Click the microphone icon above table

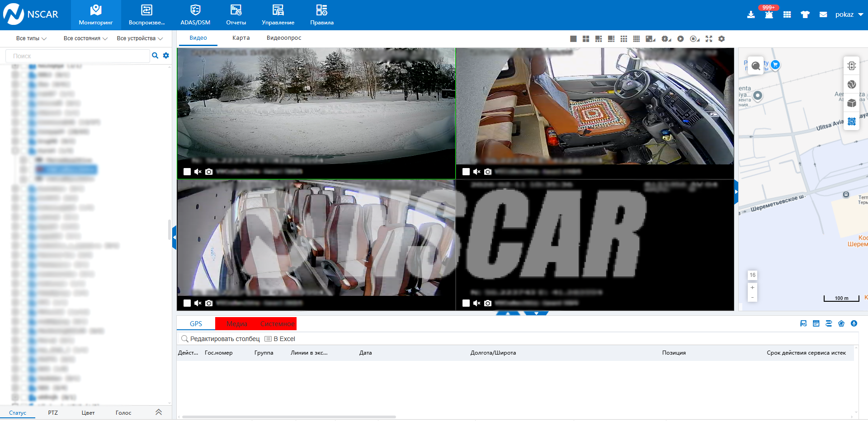click(x=854, y=323)
